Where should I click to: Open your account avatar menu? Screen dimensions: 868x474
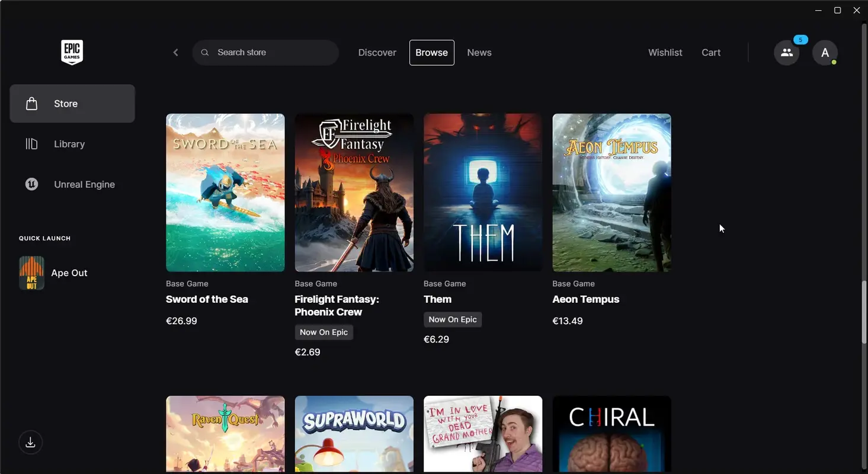tap(825, 52)
